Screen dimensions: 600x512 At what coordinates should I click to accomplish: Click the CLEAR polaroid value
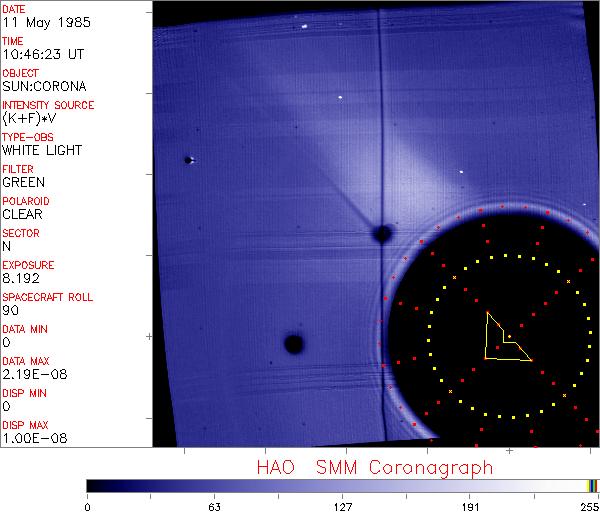(x=23, y=214)
